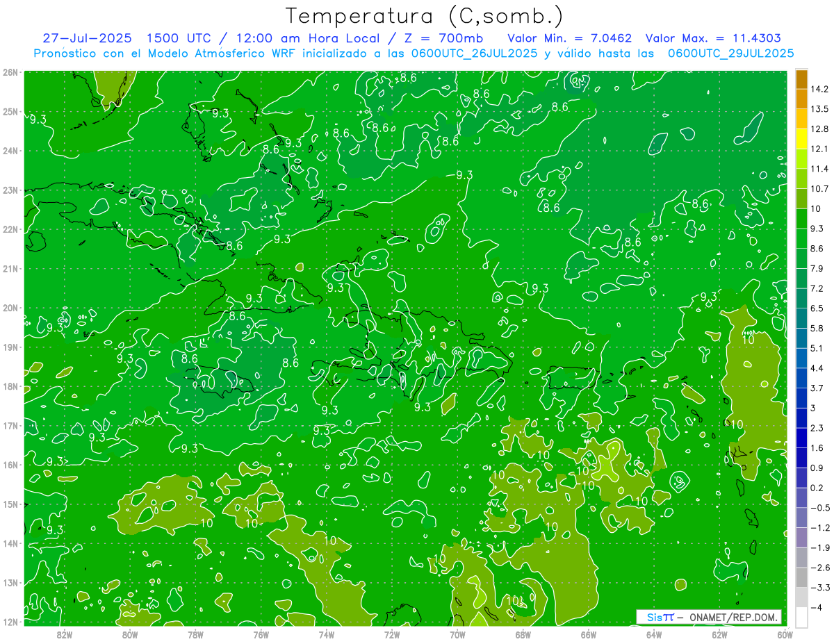Click the "17N" latitude axis label
Image resolution: width=834 pixels, height=644 pixels.
(x=10, y=425)
